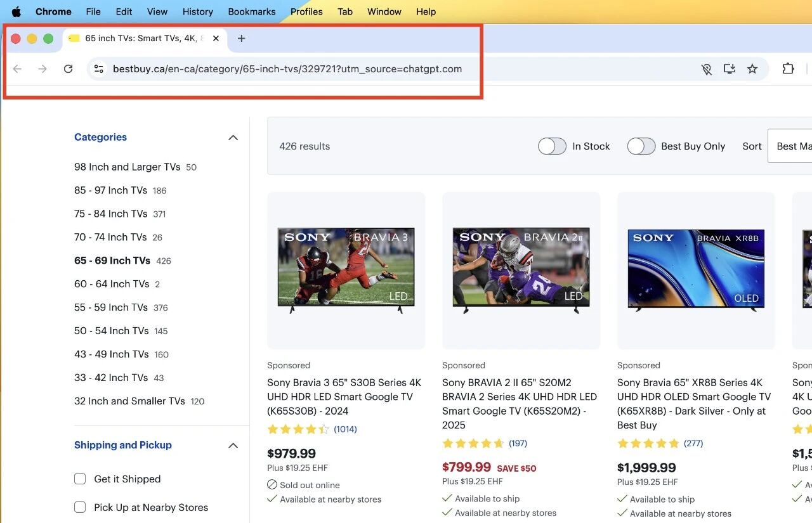Select 55 - 59 Inch TVs category
Screen dimensions: 812x523
[110, 307]
